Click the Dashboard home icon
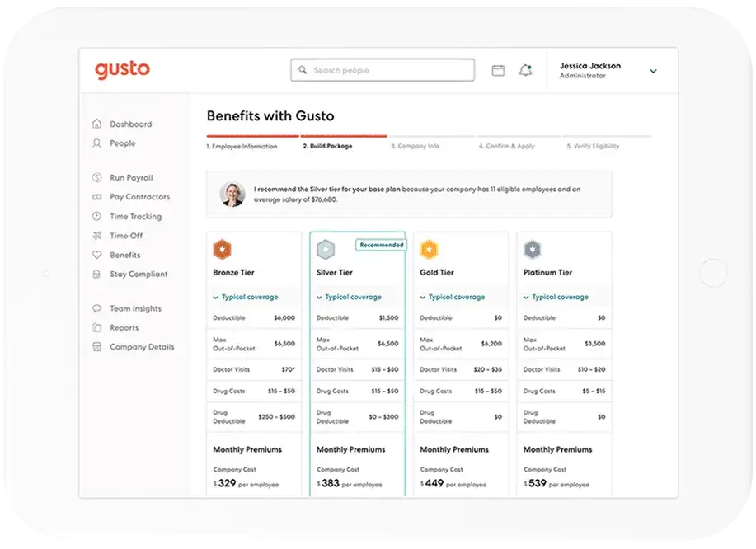This screenshot has height=549, width=756. 97,124
